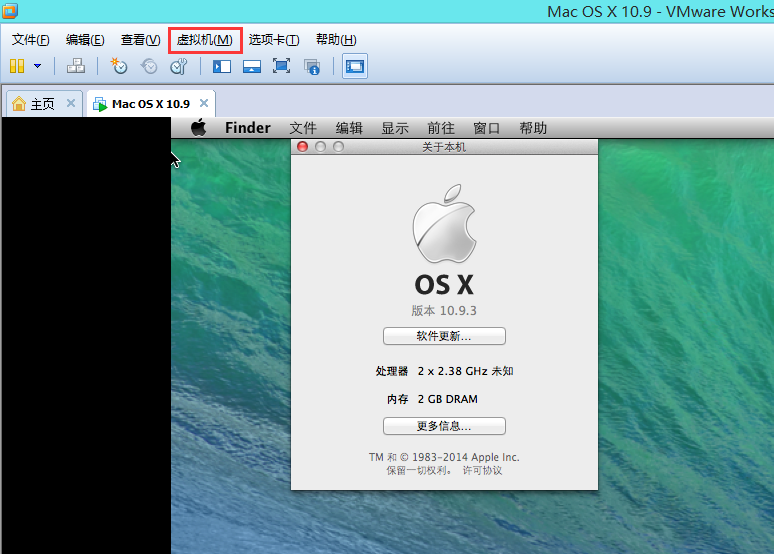774x554 pixels.
Task: Open the 选项卡(T) menu
Action: [x=274, y=40]
